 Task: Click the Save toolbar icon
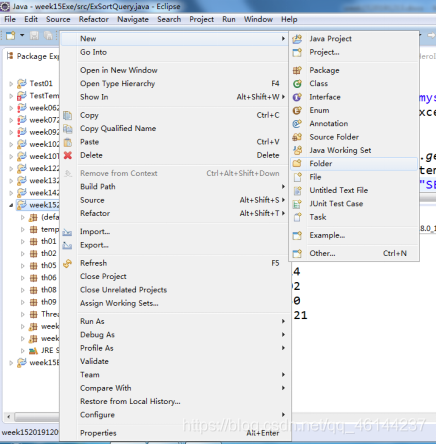coord(34,35)
